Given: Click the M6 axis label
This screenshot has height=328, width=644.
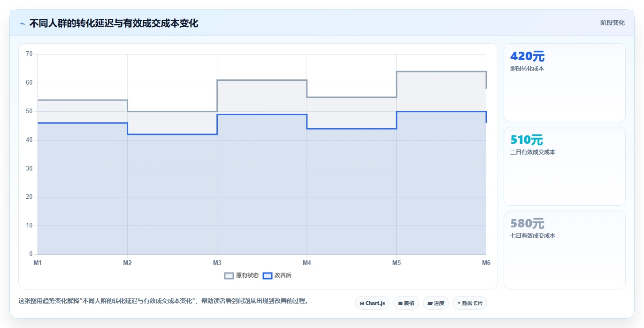Looking at the screenshot, I should 486,263.
